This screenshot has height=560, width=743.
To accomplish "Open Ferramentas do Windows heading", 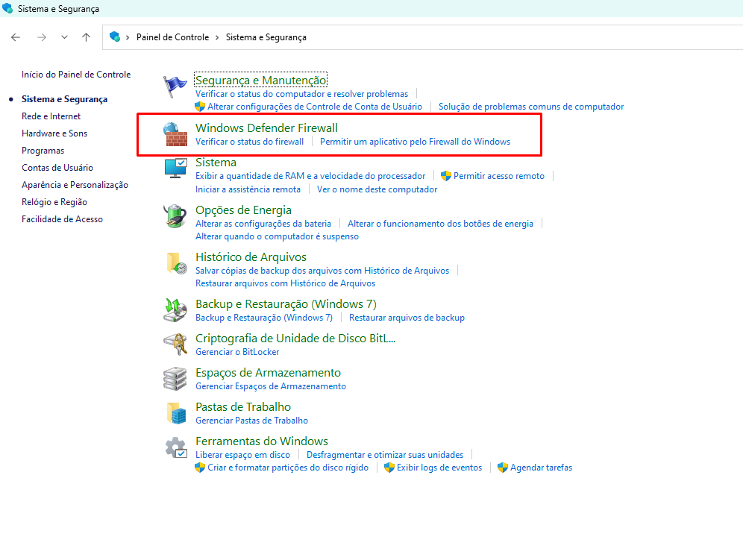I will (x=262, y=441).
